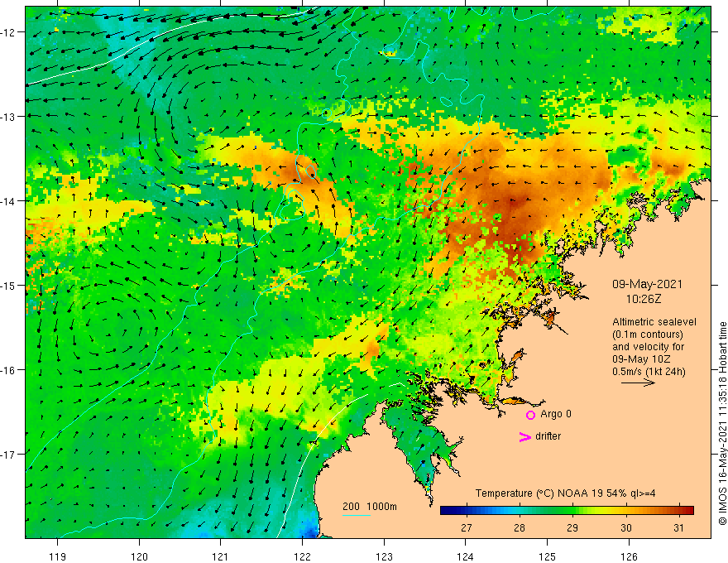Click the '28' color bar tick label
728x563 pixels.
tap(520, 527)
